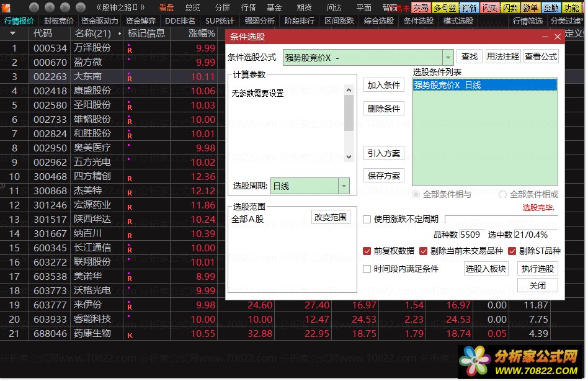Click the orange 撤单 cancel-order button
The image size is (588, 381).
530,8
